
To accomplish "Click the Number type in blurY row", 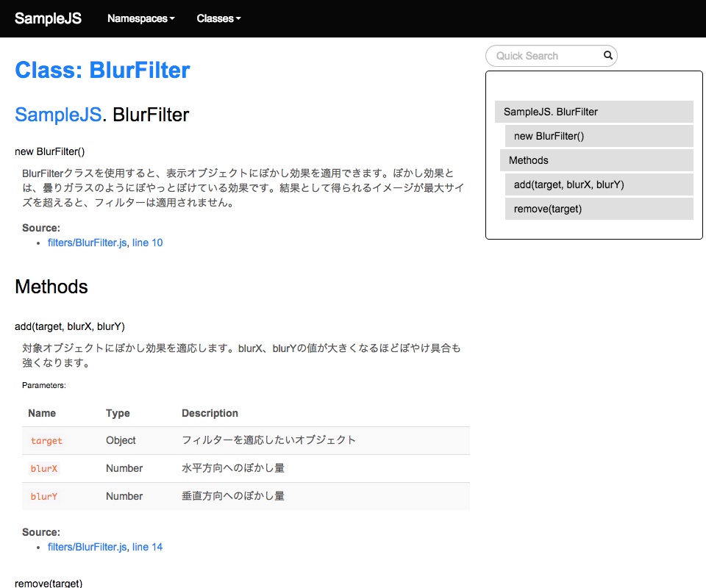I will click(124, 496).
